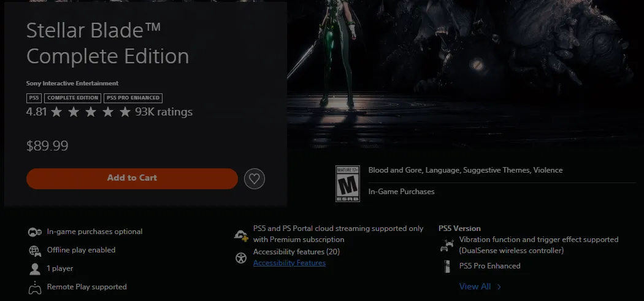The image size is (644, 301).
Task: Click the cloud streaming supported text
Action: (x=339, y=234)
